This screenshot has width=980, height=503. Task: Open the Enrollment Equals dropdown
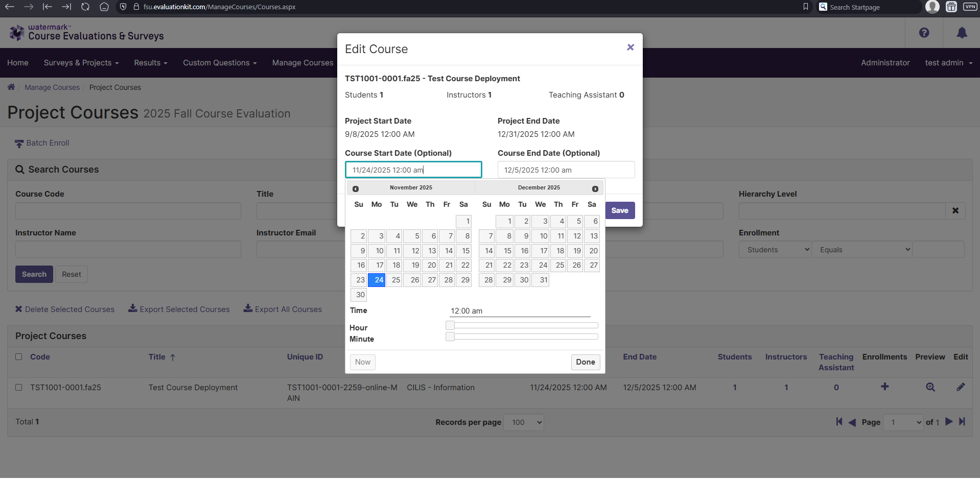862,250
